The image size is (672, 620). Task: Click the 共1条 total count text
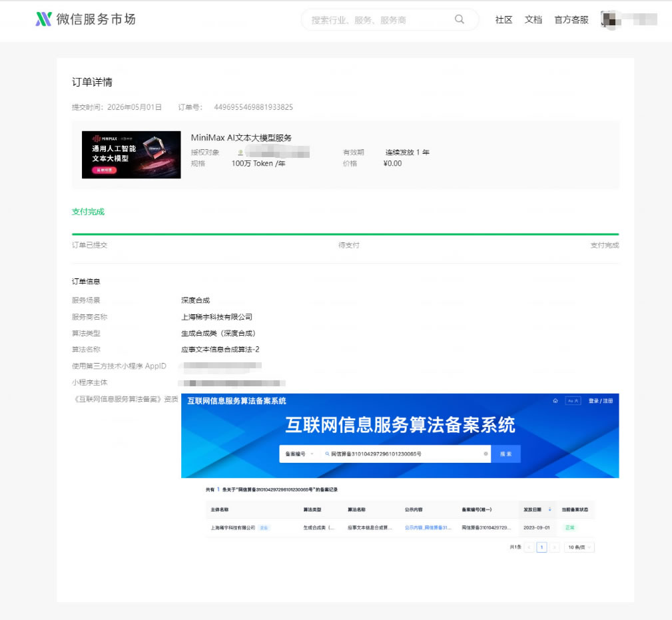point(515,547)
